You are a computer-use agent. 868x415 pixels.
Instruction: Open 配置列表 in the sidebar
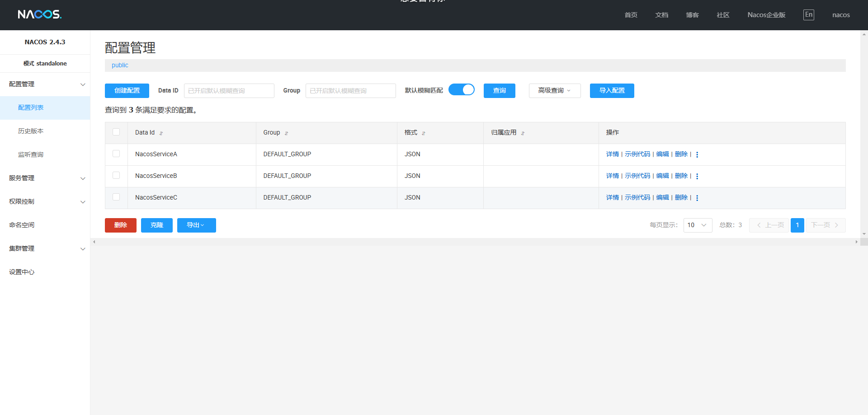(45, 108)
